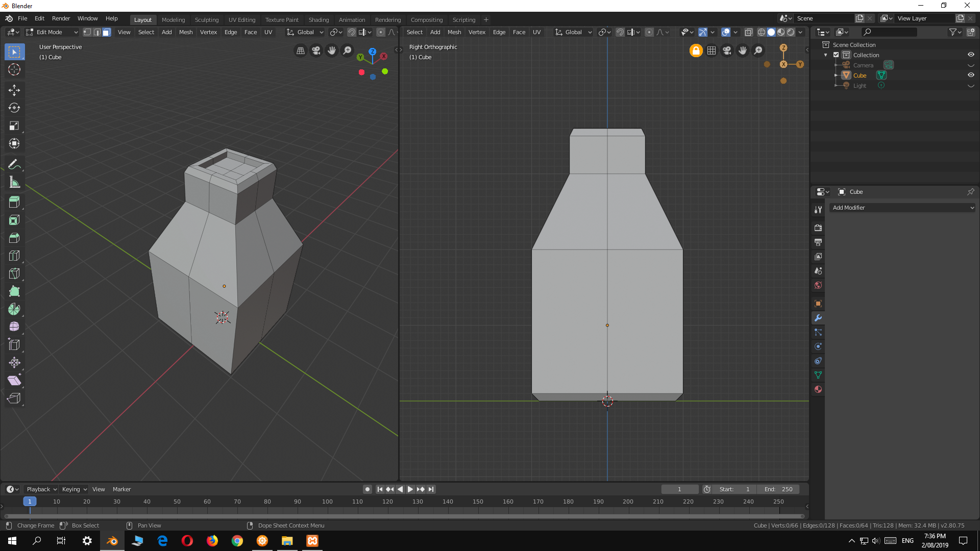Screen dimensions: 980x551
Task: Select the Measure tool
Action: (14, 182)
